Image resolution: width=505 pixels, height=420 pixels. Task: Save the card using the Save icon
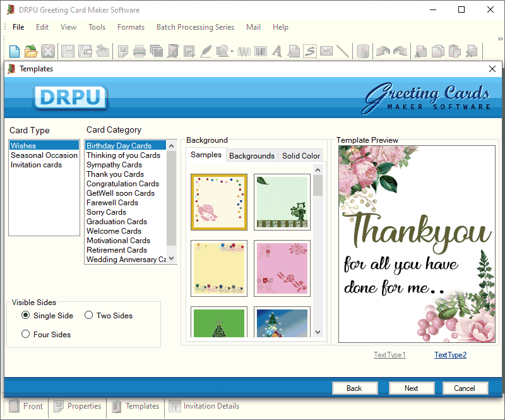click(x=67, y=51)
